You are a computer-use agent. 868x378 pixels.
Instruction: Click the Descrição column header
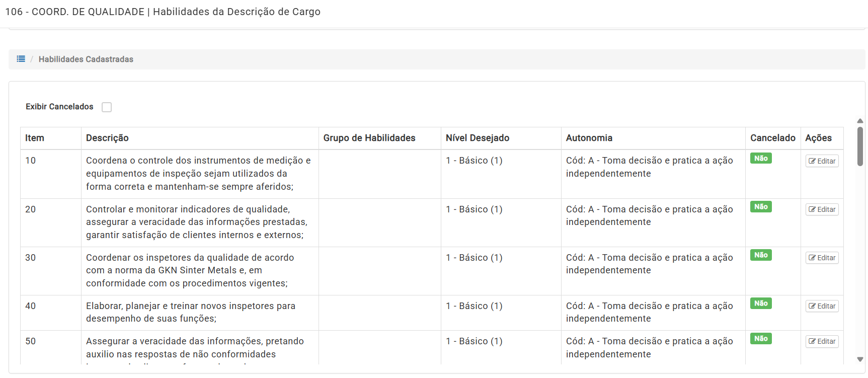[107, 138]
